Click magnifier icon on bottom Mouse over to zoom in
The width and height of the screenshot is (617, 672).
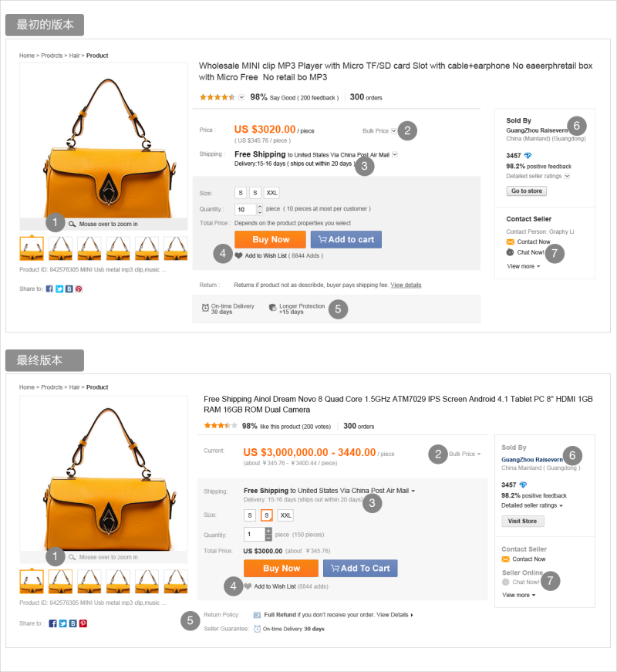point(72,557)
